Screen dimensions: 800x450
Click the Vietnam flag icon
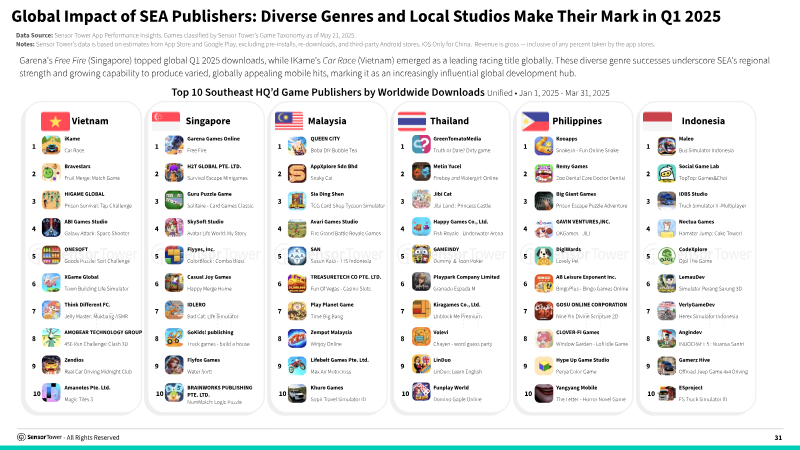55,121
